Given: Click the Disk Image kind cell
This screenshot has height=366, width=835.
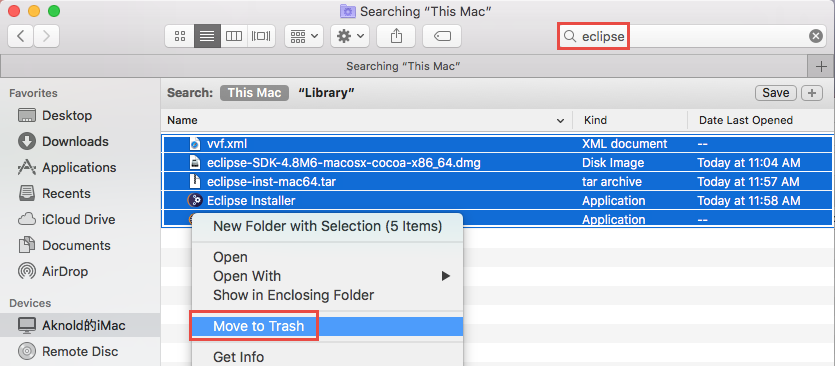Looking at the screenshot, I should tap(613, 163).
